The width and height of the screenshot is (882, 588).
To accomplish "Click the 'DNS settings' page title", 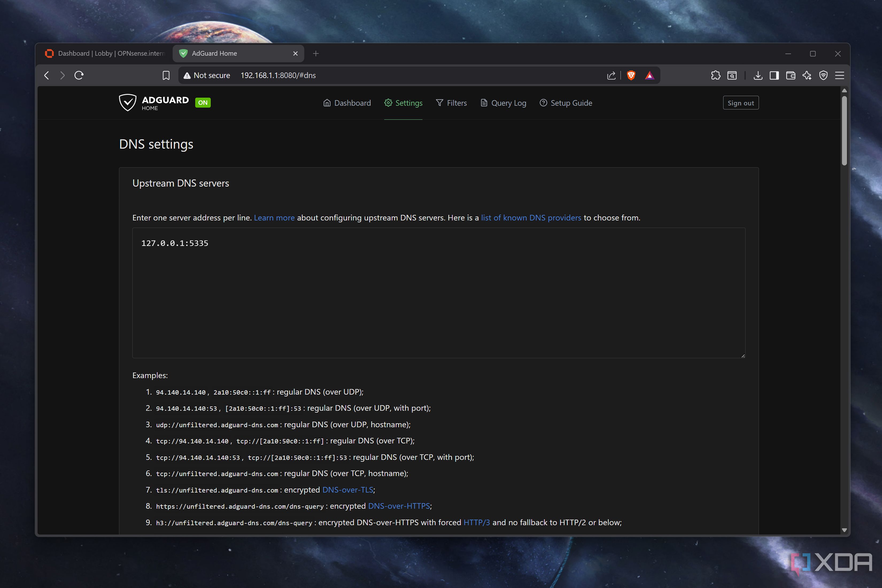I will tap(156, 144).
